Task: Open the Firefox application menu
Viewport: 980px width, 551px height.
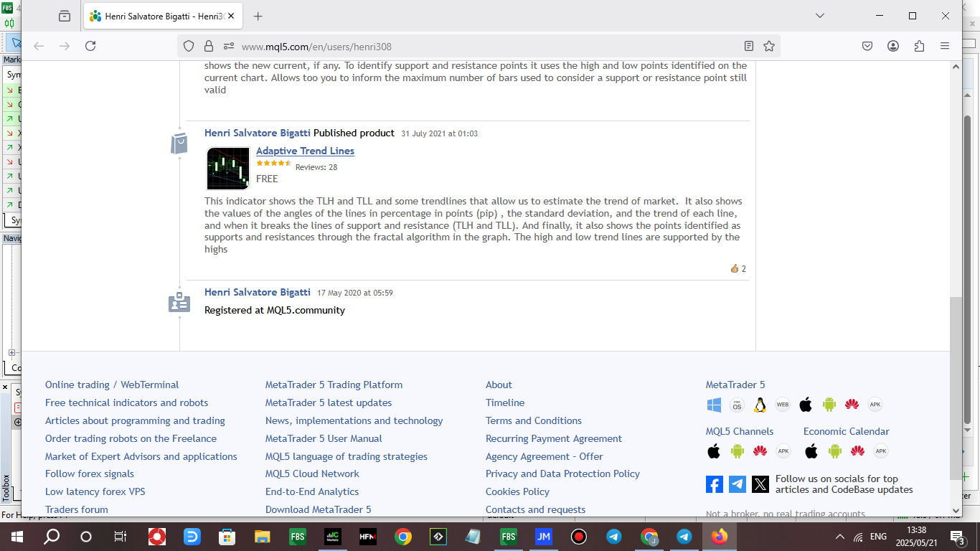Action: click(x=945, y=46)
